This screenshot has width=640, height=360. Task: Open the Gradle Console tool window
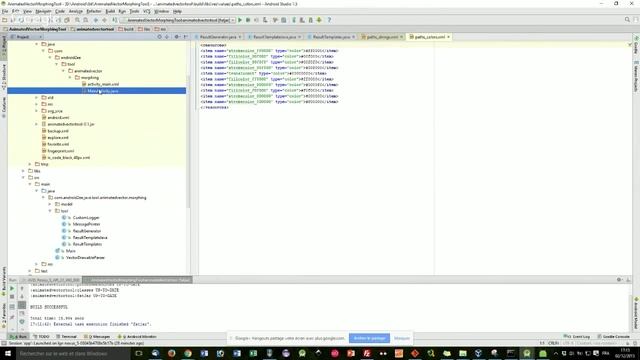point(613,337)
